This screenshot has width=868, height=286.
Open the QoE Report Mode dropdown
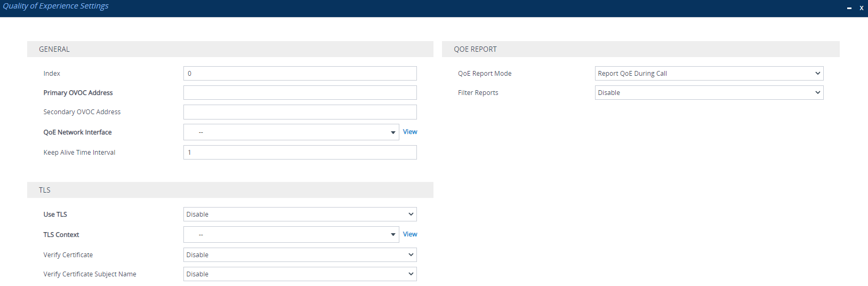[709, 74]
